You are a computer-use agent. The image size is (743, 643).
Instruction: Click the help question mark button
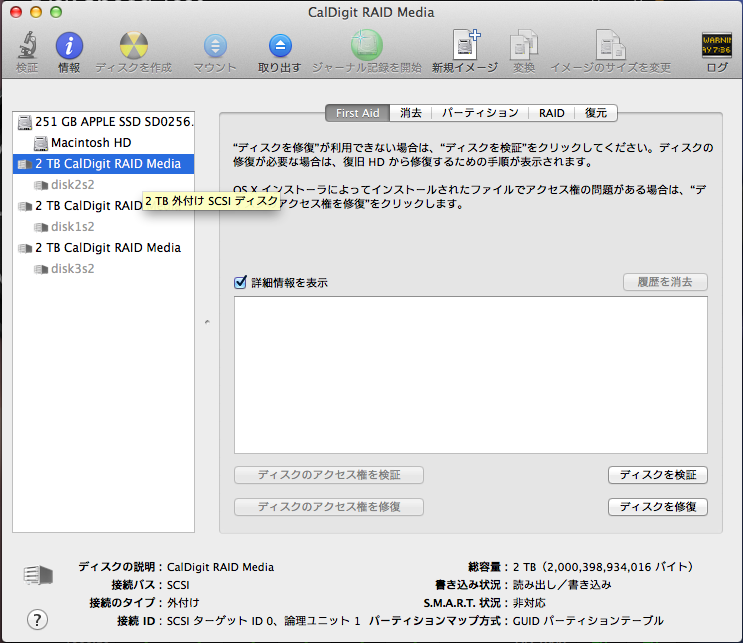point(37,620)
